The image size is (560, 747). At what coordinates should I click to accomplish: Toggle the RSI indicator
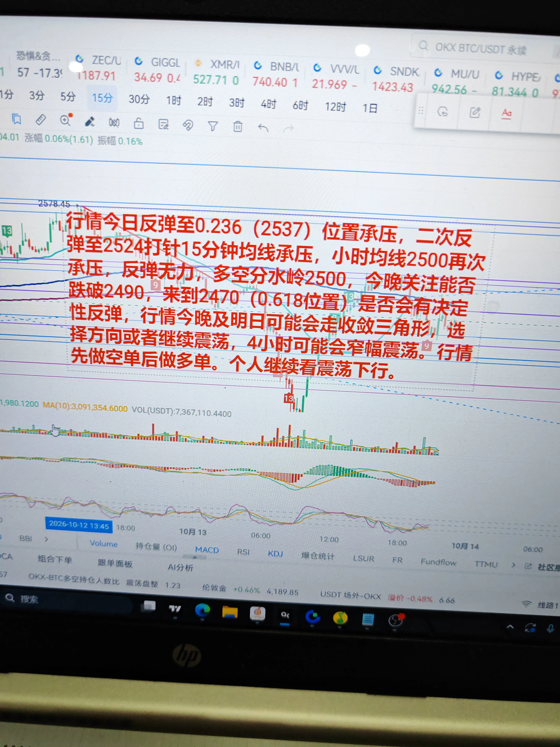pyautogui.click(x=243, y=552)
